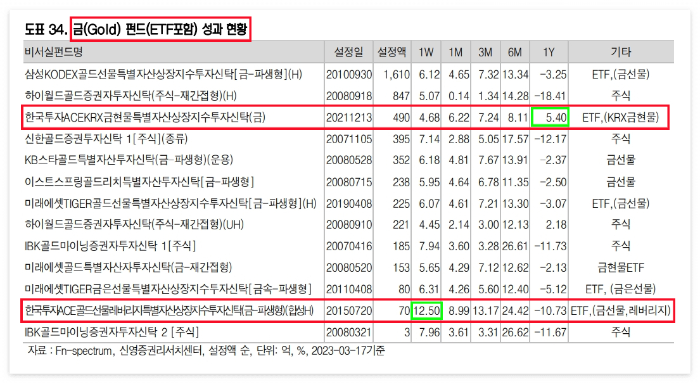Click the '6M' column header
This screenshot has width=700, height=383.
click(515, 52)
